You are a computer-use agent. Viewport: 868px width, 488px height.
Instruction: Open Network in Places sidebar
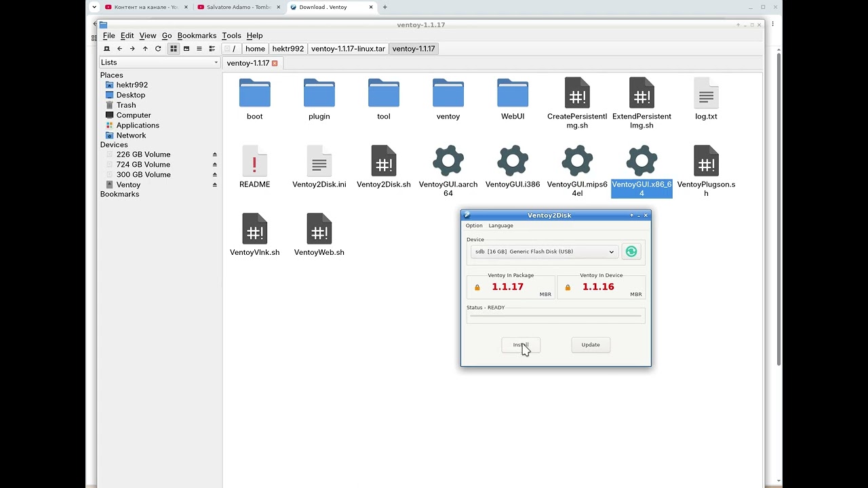click(131, 136)
